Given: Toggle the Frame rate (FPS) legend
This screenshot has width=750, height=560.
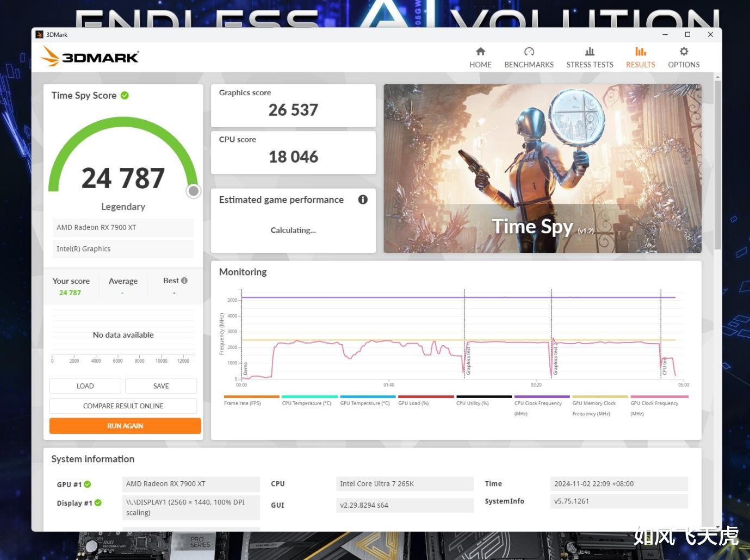Looking at the screenshot, I should click(251, 401).
